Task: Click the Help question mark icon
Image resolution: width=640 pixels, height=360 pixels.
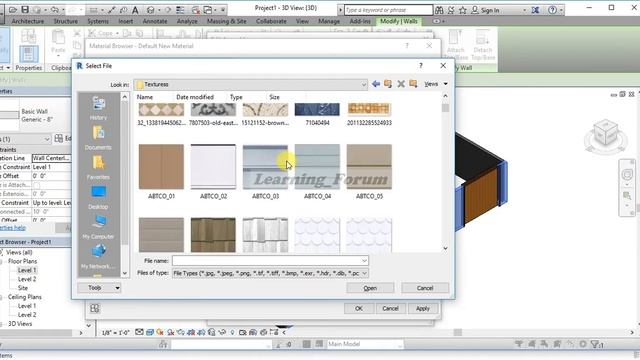Action: 552,10
